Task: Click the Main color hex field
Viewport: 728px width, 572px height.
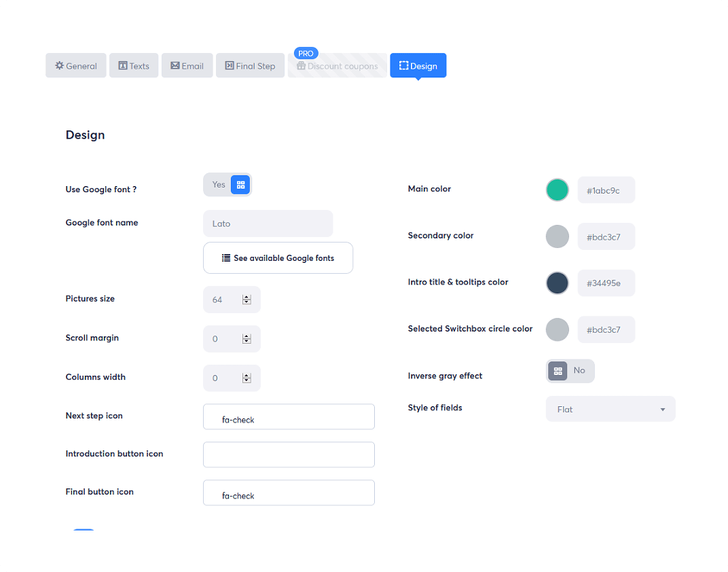Action: point(606,190)
